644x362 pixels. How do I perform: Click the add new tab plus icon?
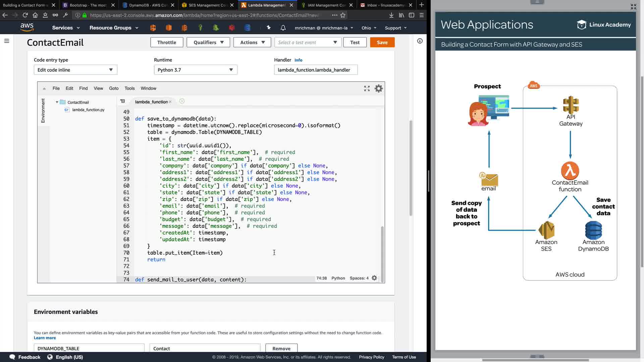182,101
